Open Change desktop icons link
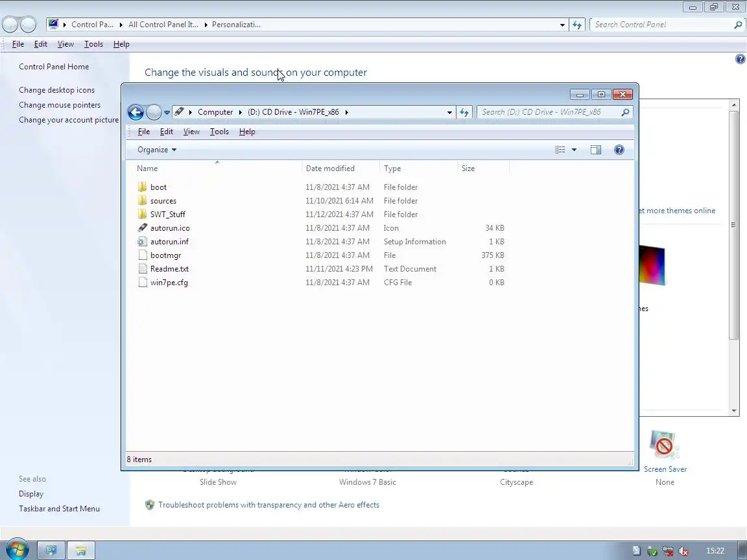The height and width of the screenshot is (560, 747). coord(56,90)
